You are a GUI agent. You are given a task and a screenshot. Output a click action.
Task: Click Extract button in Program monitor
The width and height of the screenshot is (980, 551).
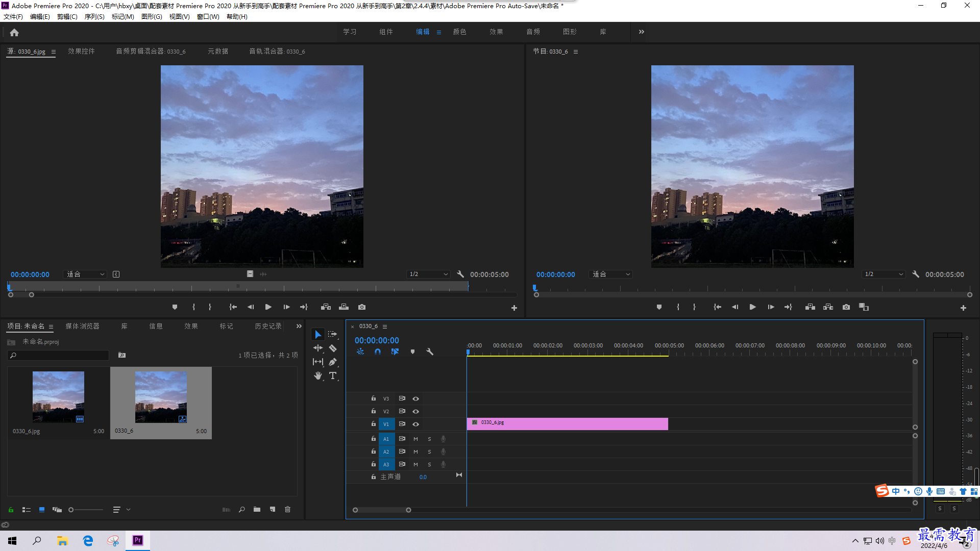(828, 307)
